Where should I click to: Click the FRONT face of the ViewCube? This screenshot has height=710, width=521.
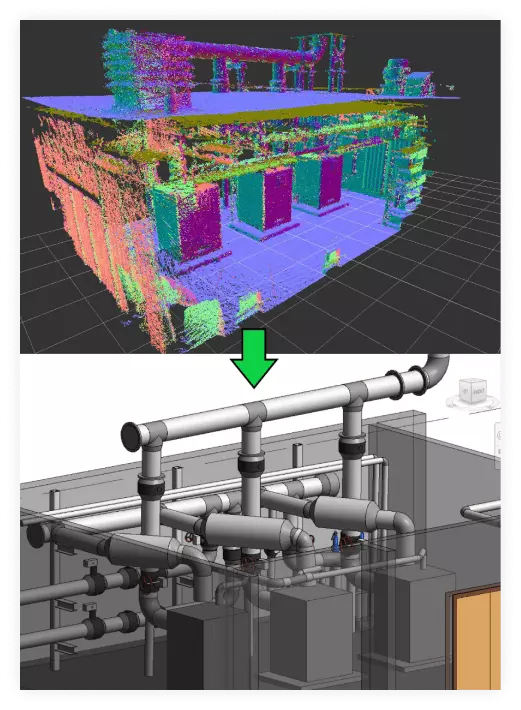coord(479,391)
